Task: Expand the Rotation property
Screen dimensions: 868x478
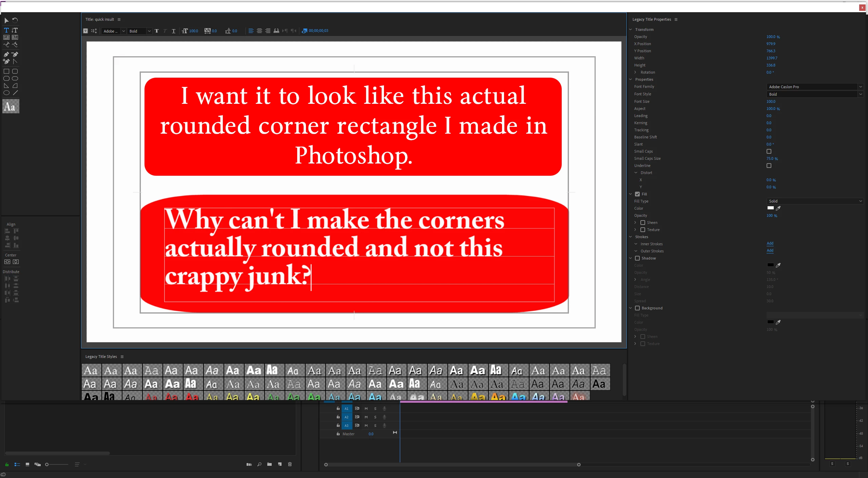Action: (x=635, y=72)
